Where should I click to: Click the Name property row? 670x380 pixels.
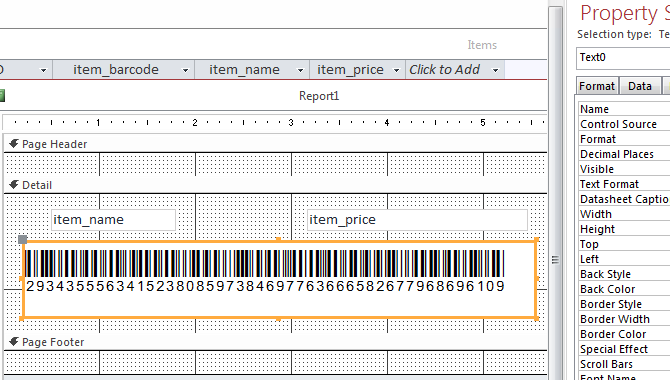click(x=624, y=109)
